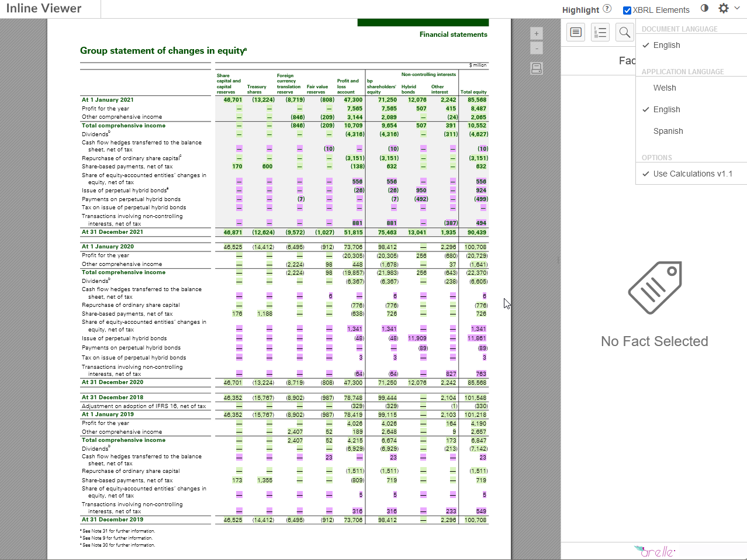
Task: Select 2020 hybrid bonds issue value 11,909
Action: 417,338
